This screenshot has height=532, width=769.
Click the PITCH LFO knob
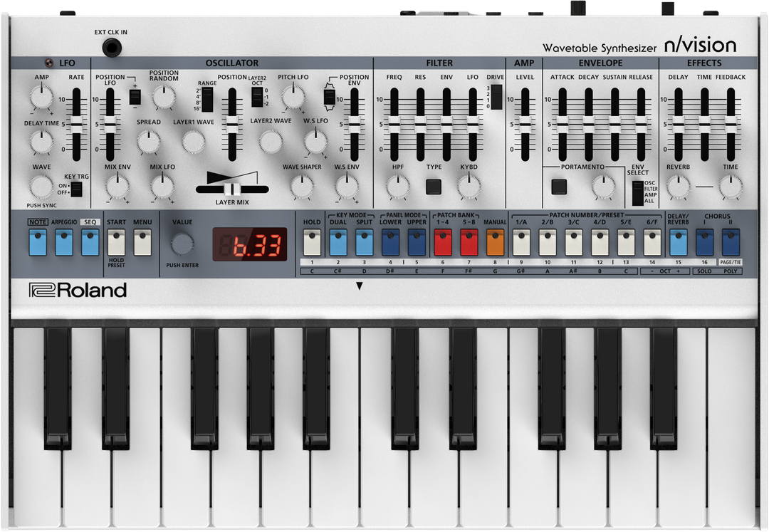[x=293, y=96]
